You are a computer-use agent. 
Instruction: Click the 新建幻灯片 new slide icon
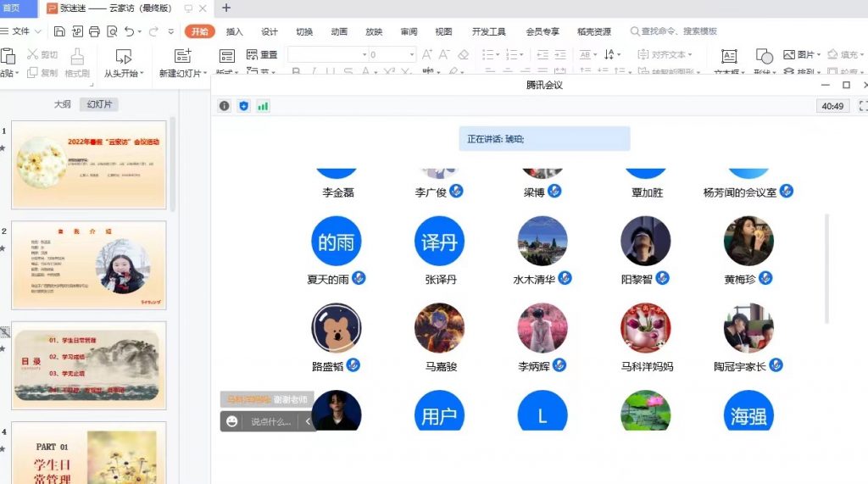[182, 56]
